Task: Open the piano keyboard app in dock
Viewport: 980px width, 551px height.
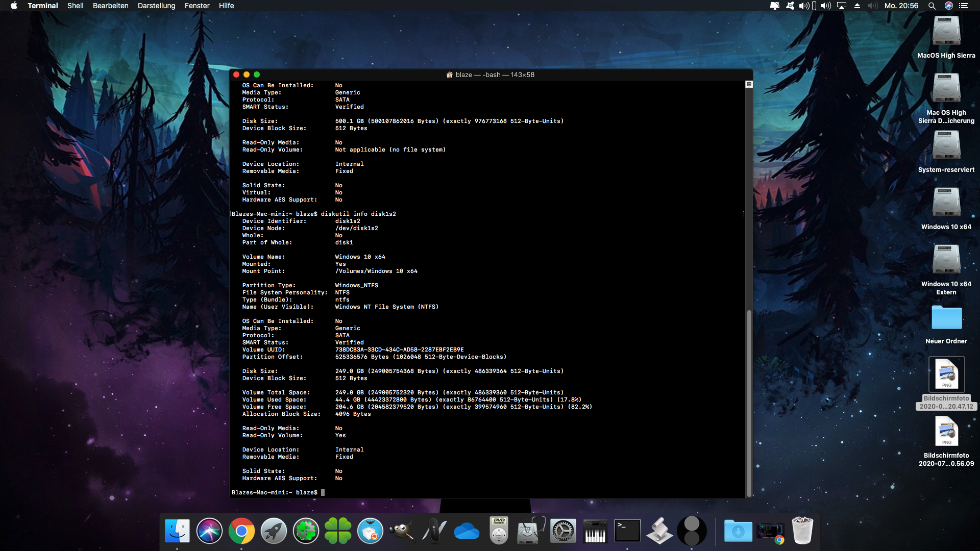Action: 595,531
